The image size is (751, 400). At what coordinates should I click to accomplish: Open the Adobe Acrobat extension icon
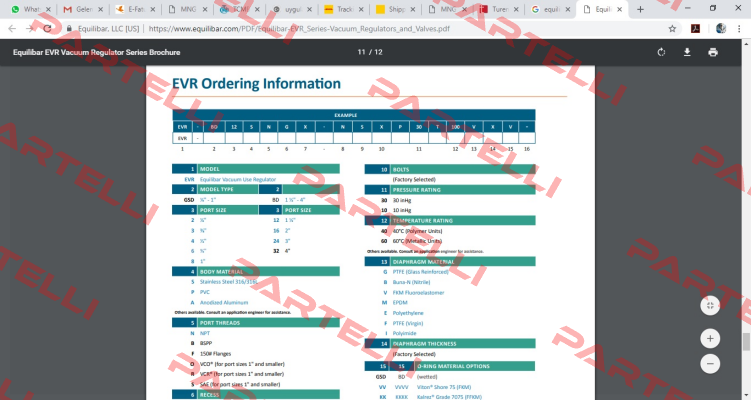(695, 29)
